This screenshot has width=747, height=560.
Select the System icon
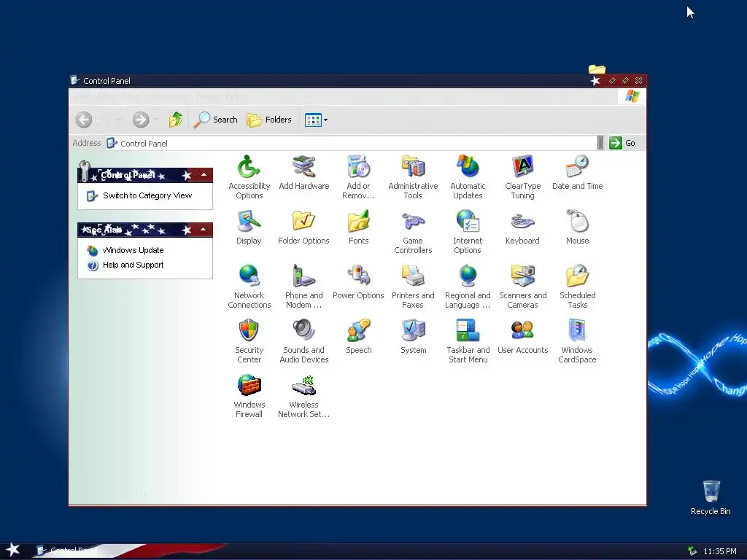point(413,337)
